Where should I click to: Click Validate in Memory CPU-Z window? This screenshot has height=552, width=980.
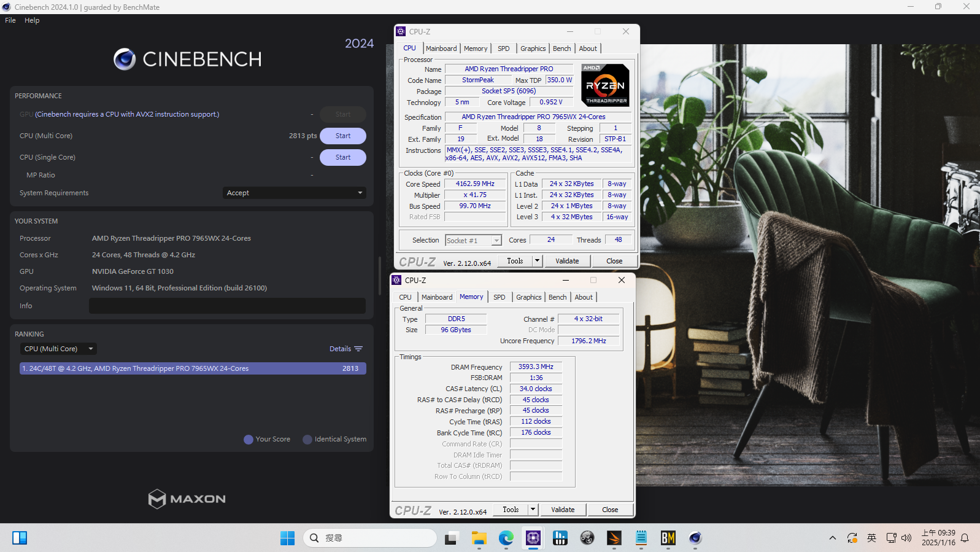coord(563,510)
